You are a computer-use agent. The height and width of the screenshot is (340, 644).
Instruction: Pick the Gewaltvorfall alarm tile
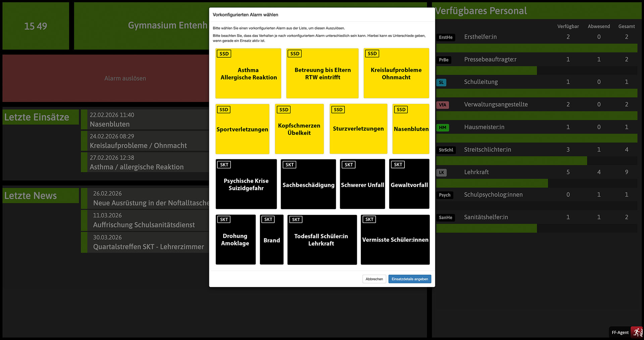click(409, 184)
